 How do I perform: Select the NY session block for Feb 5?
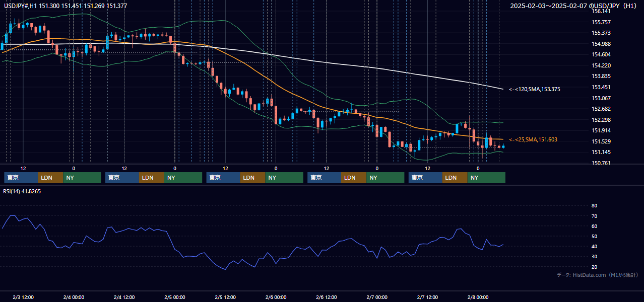(x=284, y=178)
